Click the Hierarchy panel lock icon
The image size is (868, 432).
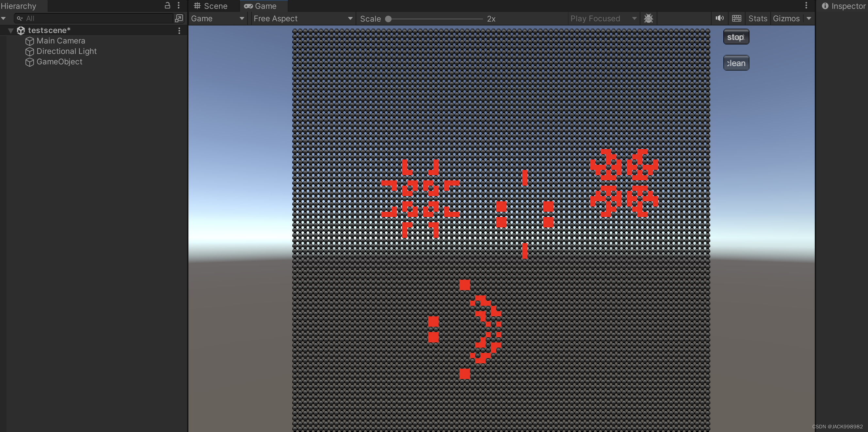(x=167, y=6)
